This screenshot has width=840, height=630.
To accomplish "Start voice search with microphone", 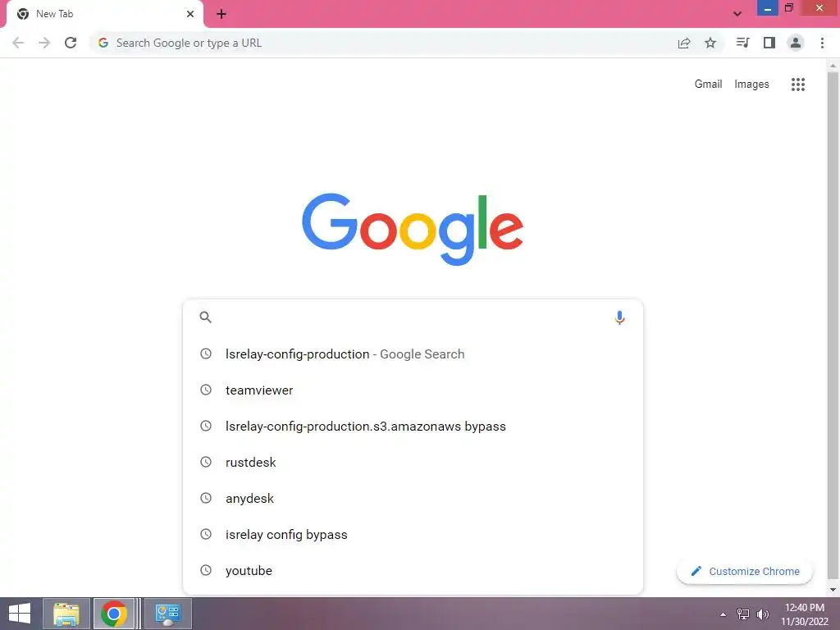I will click(620, 317).
